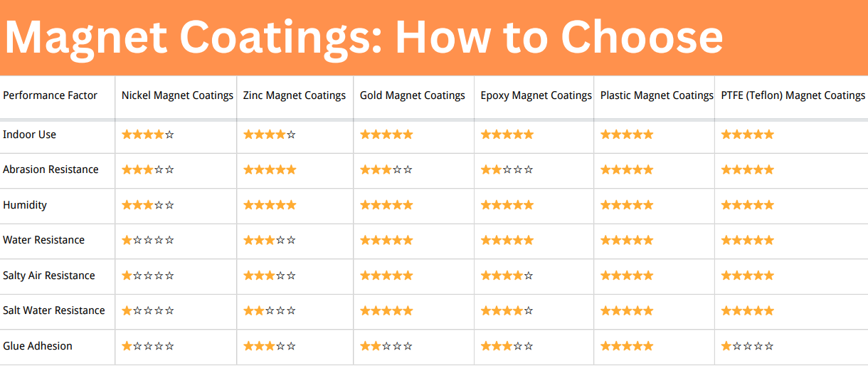The width and height of the screenshot is (868, 366).
Task: Select the Zinc Magnet Coatings column header
Action: coord(295,95)
